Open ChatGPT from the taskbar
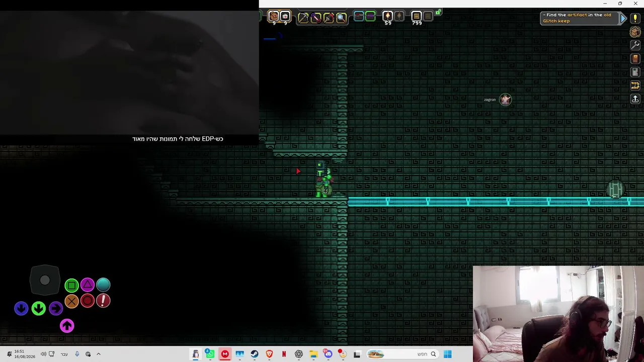 (x=299, y=354)
